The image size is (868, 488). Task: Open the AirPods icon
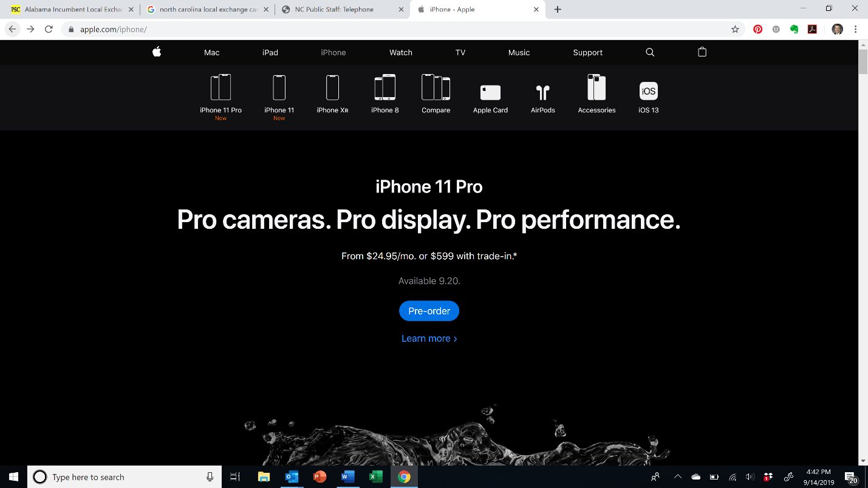[x=542, y=92]
